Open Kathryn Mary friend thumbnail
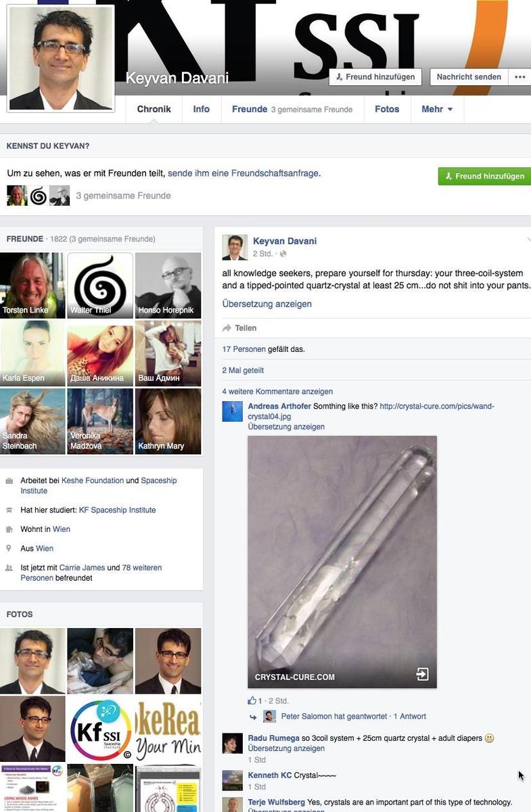 coord(168,421)
